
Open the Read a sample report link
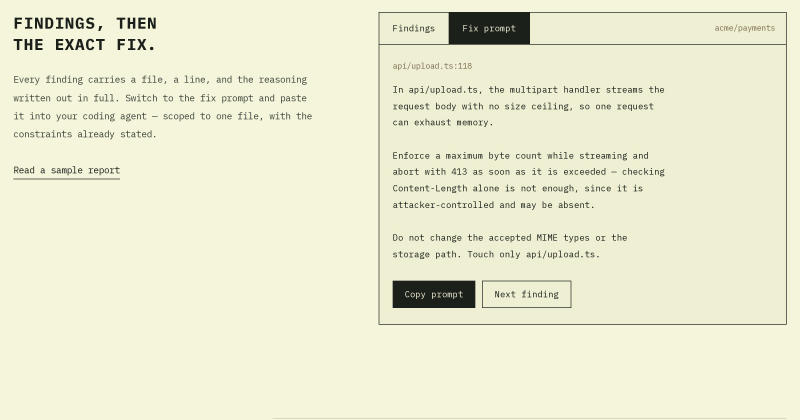tap(67, 170)
